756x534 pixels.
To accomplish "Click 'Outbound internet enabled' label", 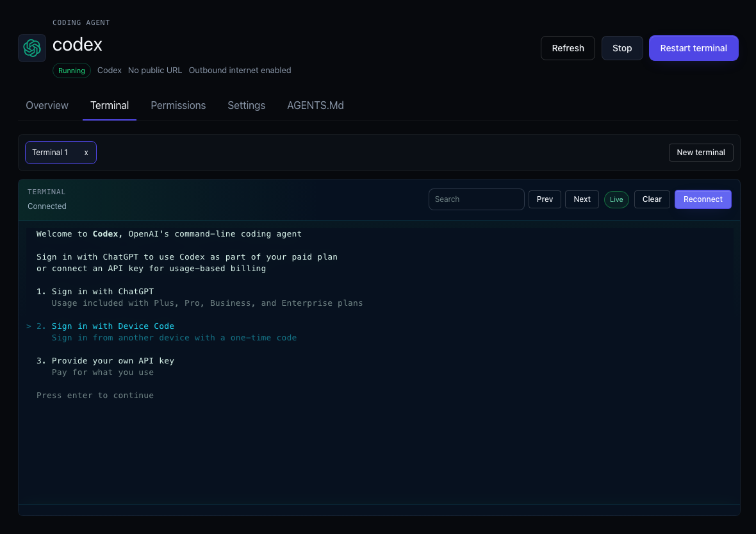I will pyautogui.click(x=240, y=71).
